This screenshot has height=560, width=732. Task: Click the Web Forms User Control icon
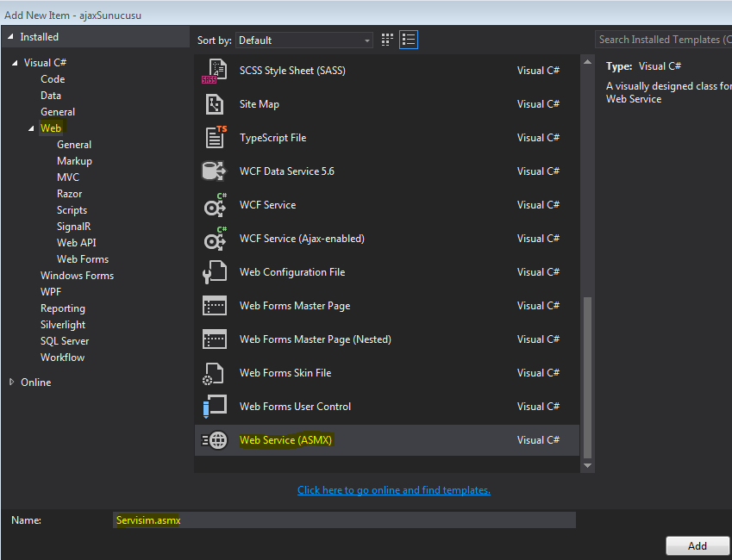(215, 407)
